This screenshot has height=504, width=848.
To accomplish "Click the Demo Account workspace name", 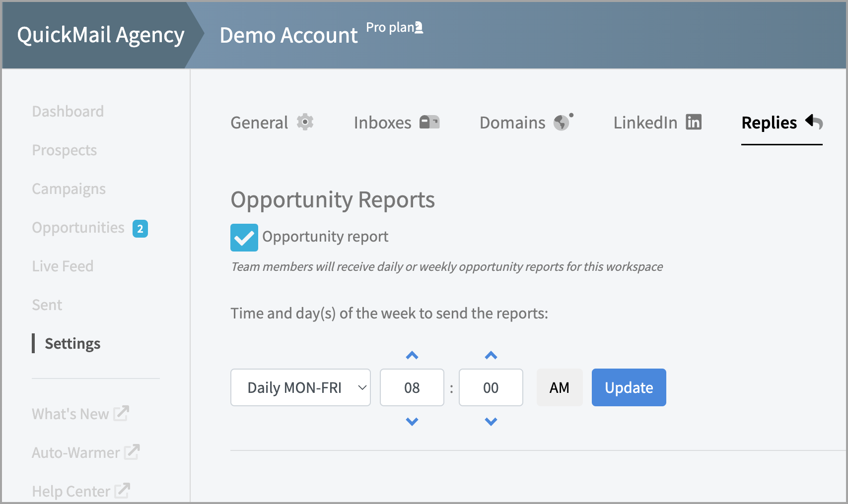I will [x=288, y=35].
